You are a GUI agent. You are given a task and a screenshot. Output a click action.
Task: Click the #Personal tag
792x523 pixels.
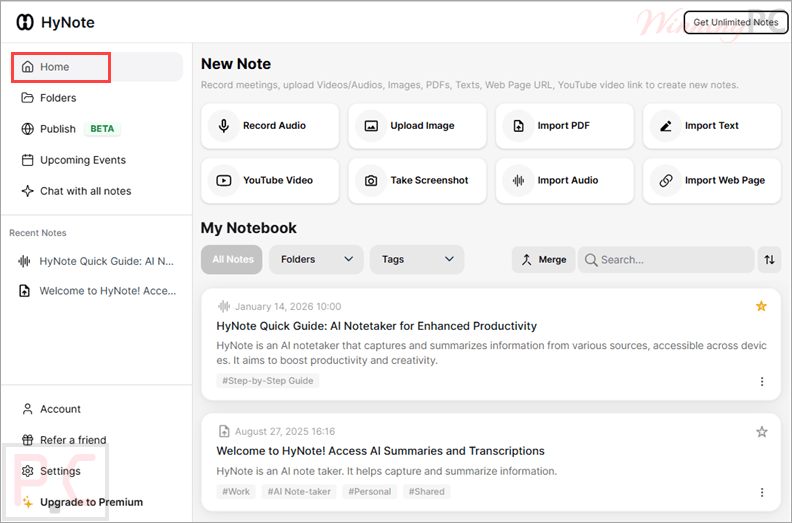coord(370,492)
